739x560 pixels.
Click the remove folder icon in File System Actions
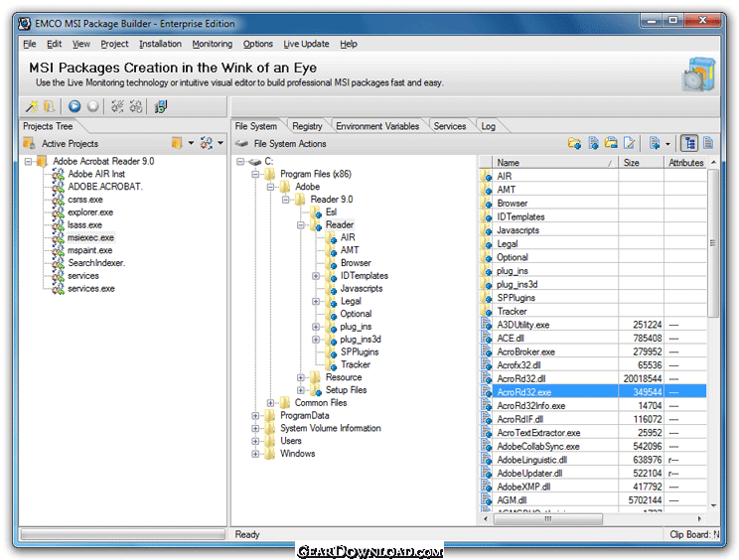[611, 143]
